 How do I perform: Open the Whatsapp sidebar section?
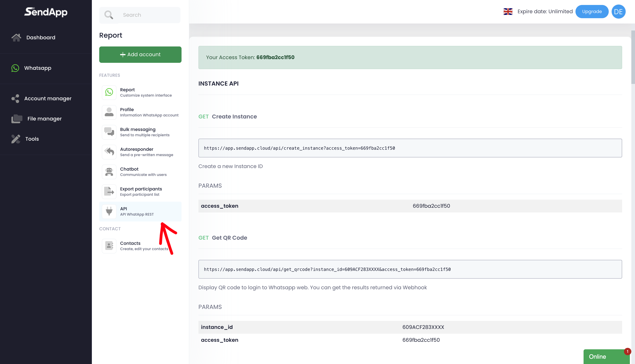[x=37, y=68]
